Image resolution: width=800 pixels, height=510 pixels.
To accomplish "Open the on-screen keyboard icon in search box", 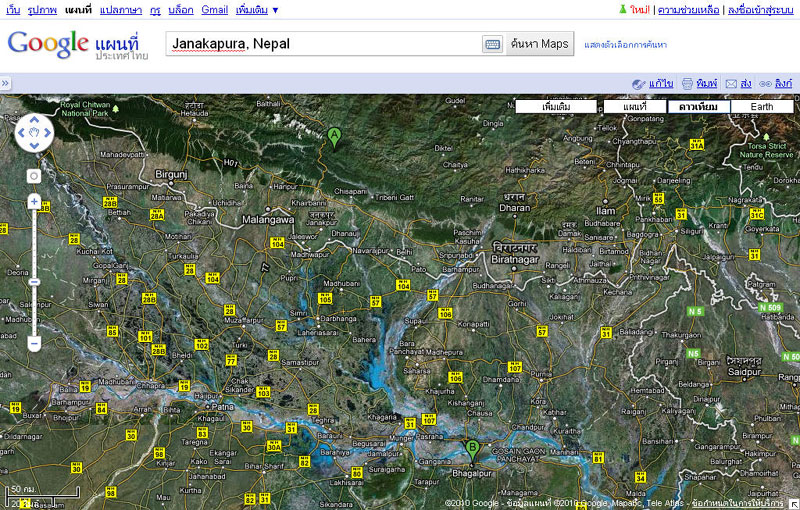I will click(492, 44).
